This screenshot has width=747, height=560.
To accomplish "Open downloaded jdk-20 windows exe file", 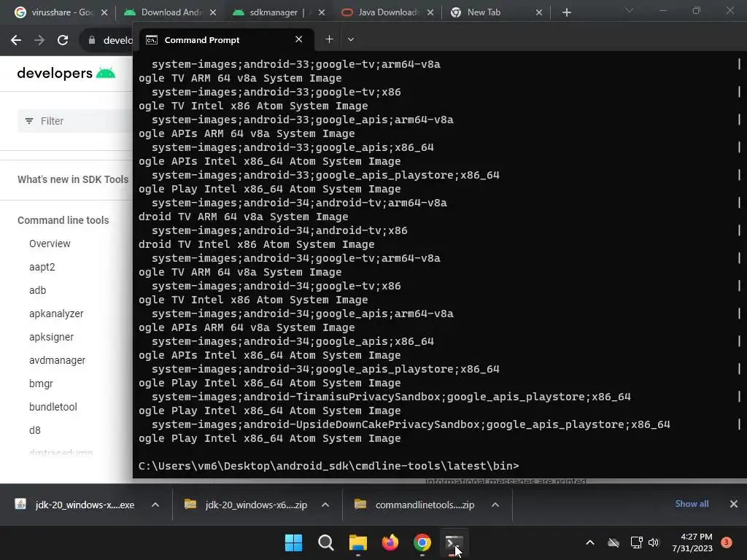I will click(75, 505).
